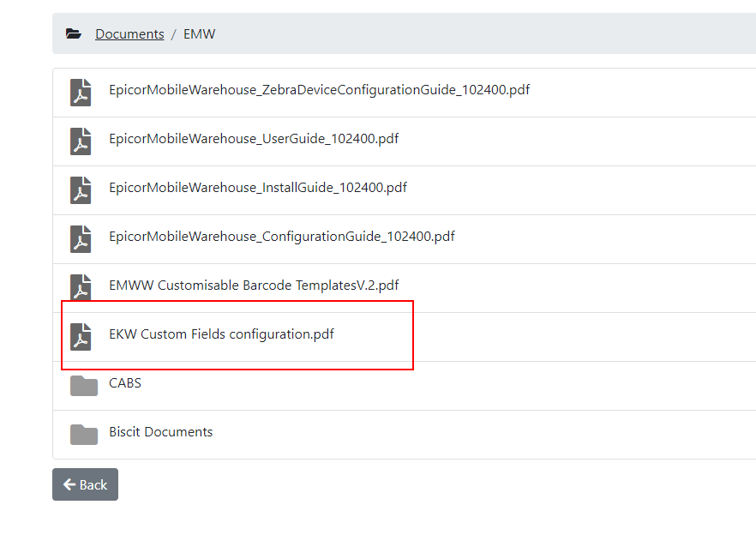Open EMWW Customisable Barcode TemplatesV.2.pdf
The image size is (756, 547).
click(x=254, y=286)
